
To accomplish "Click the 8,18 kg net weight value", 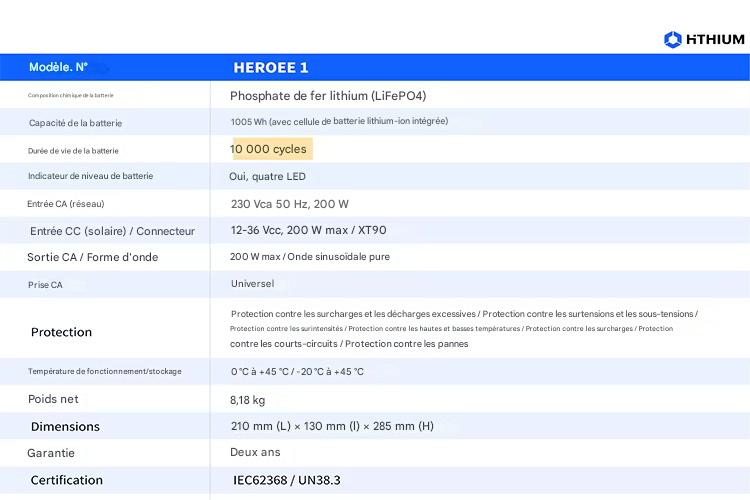I will click(x=247, y=399).
